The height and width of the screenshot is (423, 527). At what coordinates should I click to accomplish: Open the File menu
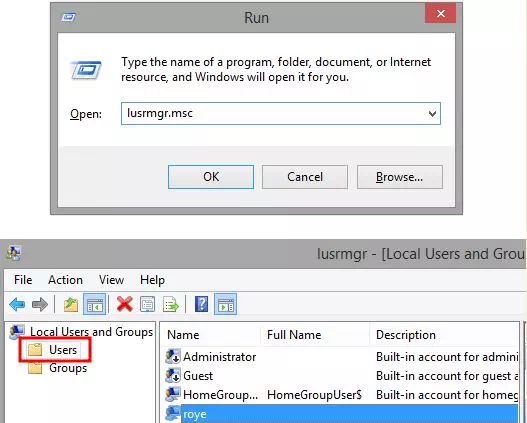coord(23,280)
